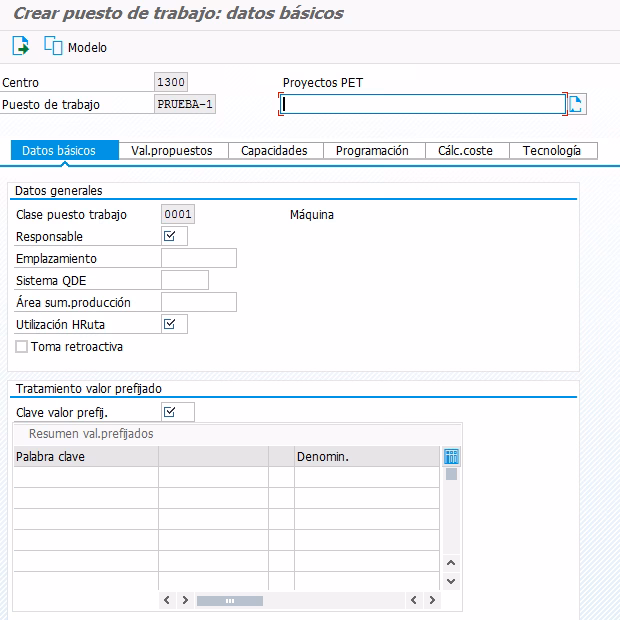Click the far-right left scroll arrow
Viewport: 620px width, 620px height.
[414, 600]
